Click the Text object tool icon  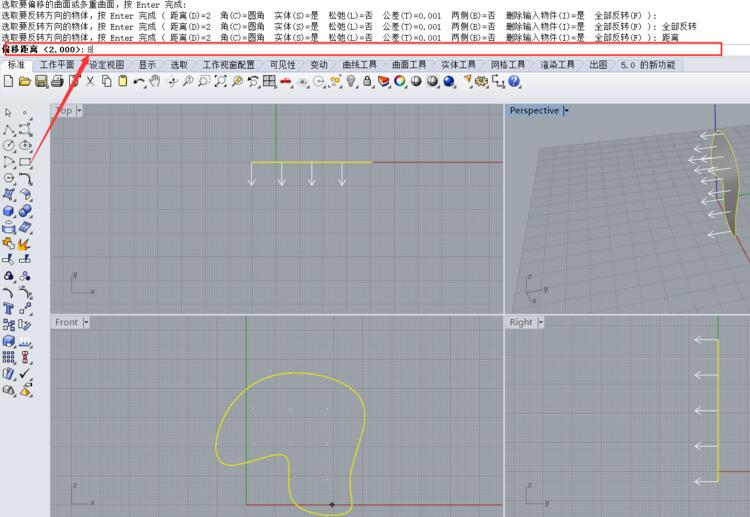(x=9, y=309)
